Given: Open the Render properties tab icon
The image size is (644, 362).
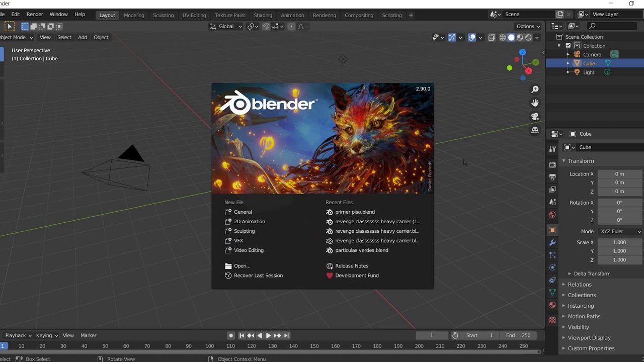Looking at the screenshot, I should [x=552, y=164].
